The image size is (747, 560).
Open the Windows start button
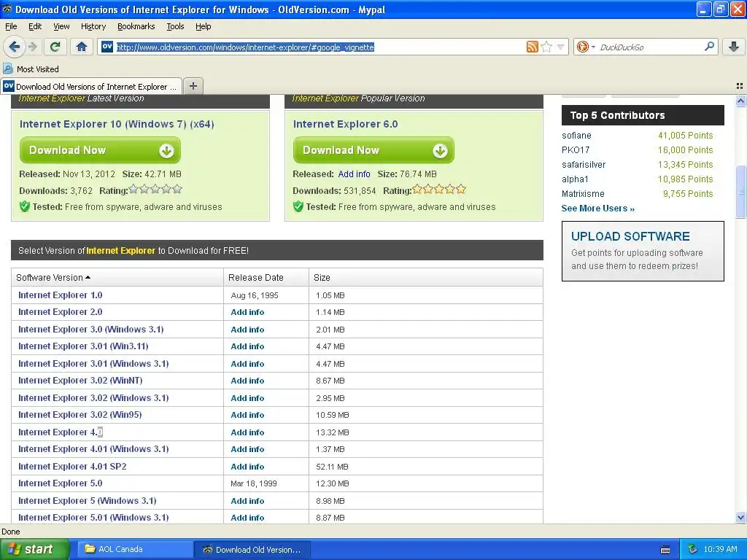click(34, 550)
